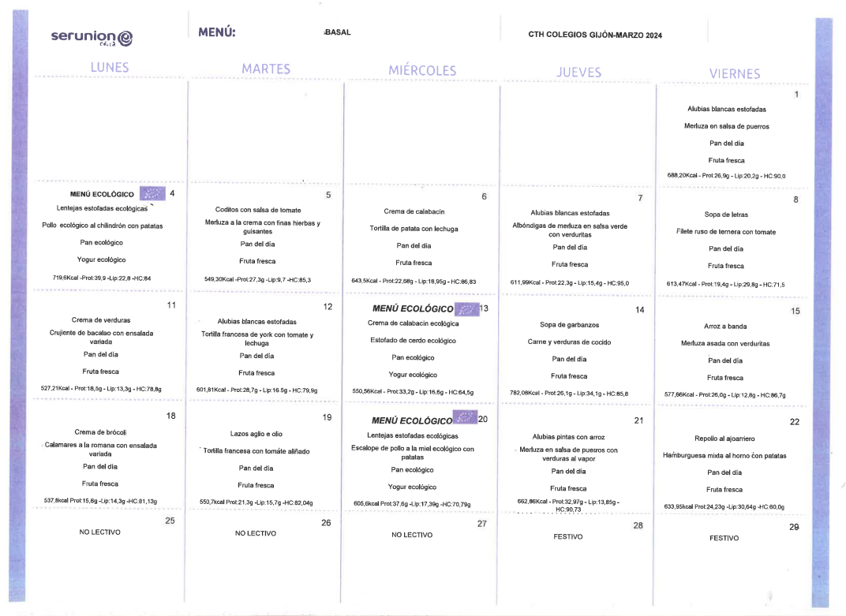Click the Serunion logo
846x616 pixels.
click(92, 36)
